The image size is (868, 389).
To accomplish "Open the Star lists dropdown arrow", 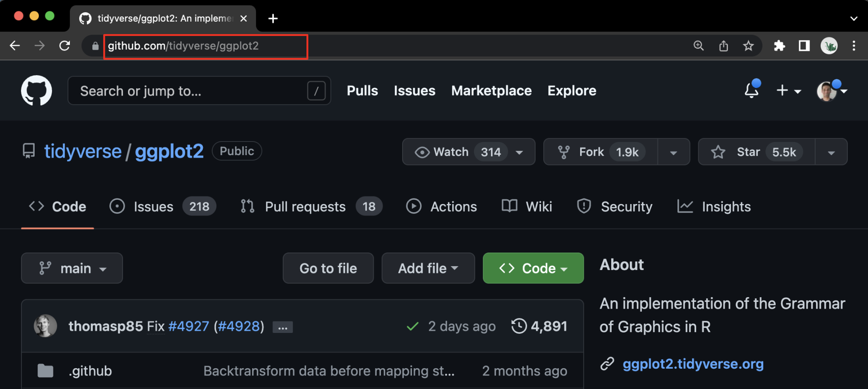I will [831, 152].
